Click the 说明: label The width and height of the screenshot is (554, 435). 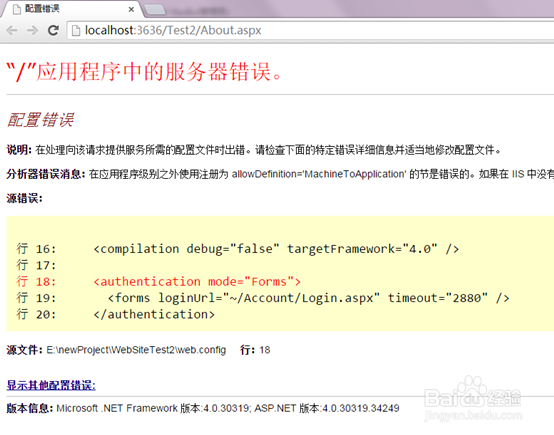coord(19,150)
